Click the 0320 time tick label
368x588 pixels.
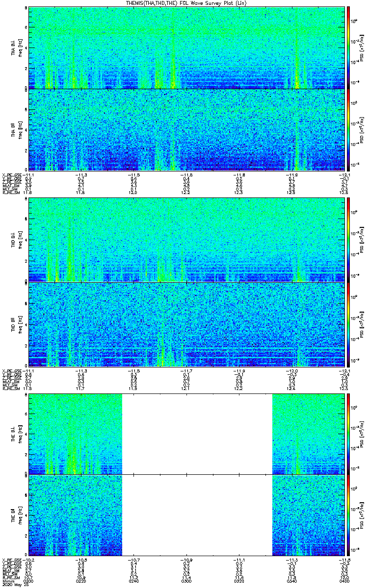[239, 582]
